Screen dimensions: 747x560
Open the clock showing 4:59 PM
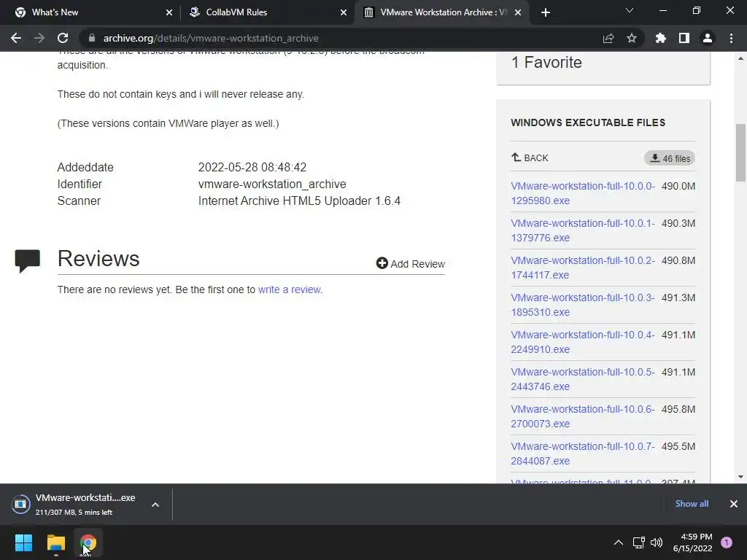tap(692, 542)
